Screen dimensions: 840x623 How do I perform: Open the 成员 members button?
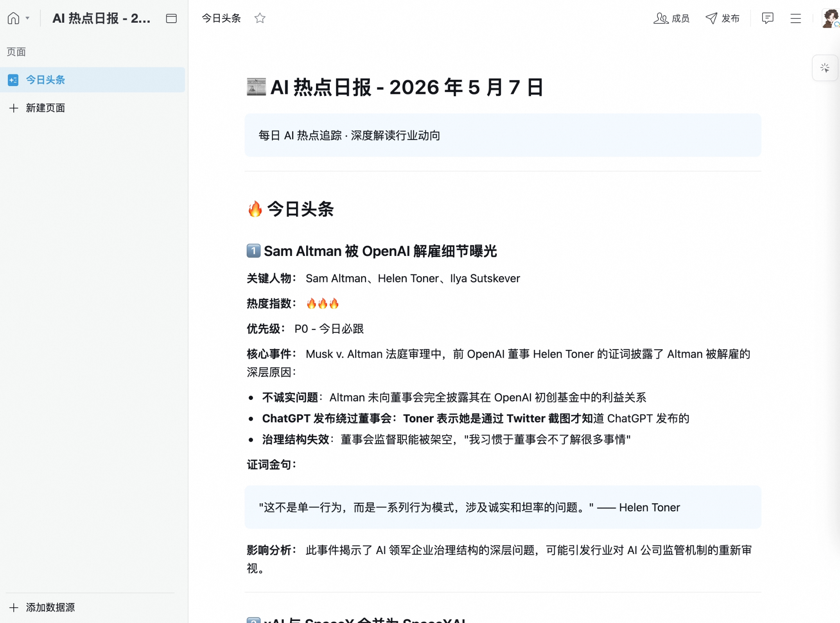(x=671, y=18)
